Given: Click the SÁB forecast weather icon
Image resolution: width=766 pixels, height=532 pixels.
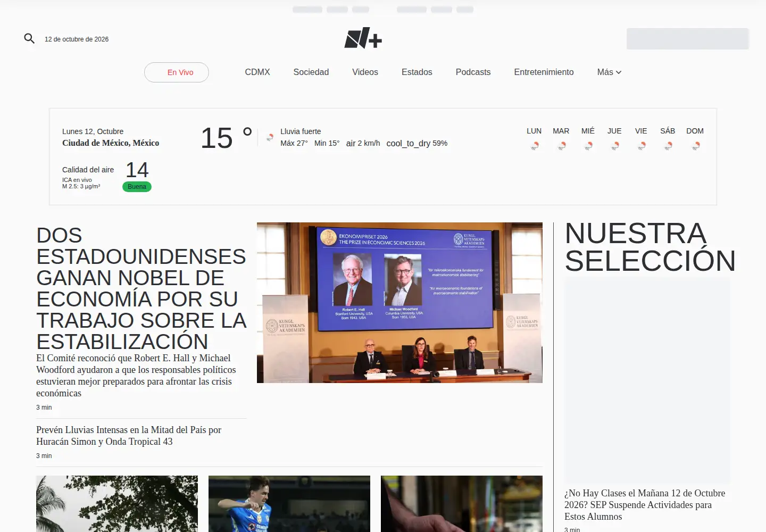Looking at the screenshot, I should (x=668, y=146).
